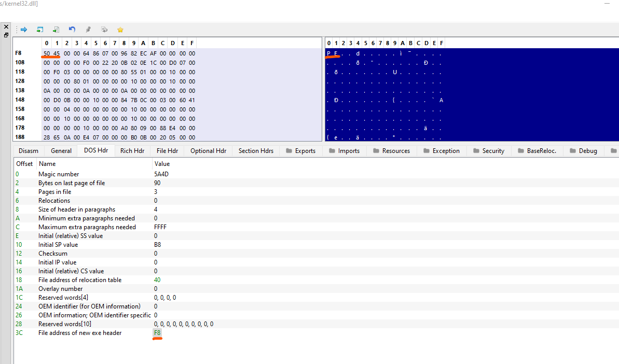Select ASCII character U in text pane
The height and width of the screenshot is (364, 619).
tap(395, 72)
